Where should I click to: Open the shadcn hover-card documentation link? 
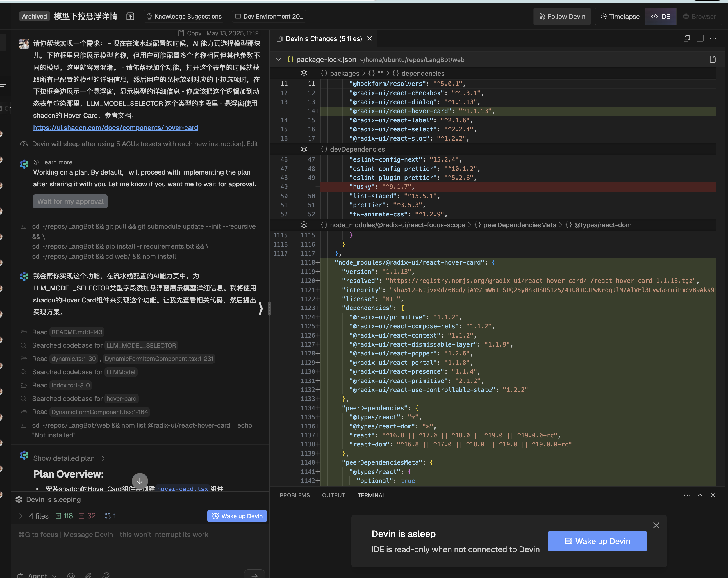click(115, 128)
